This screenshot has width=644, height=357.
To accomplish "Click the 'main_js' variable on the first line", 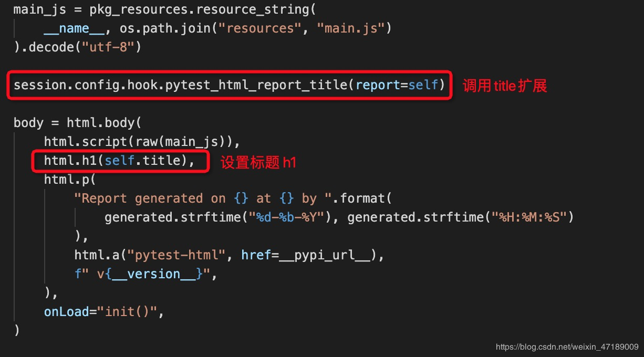I will tap(39, 9).
